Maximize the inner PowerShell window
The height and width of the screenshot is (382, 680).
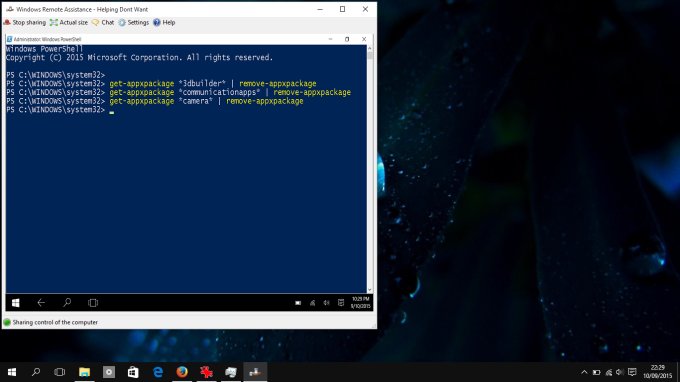pos(347,39)
